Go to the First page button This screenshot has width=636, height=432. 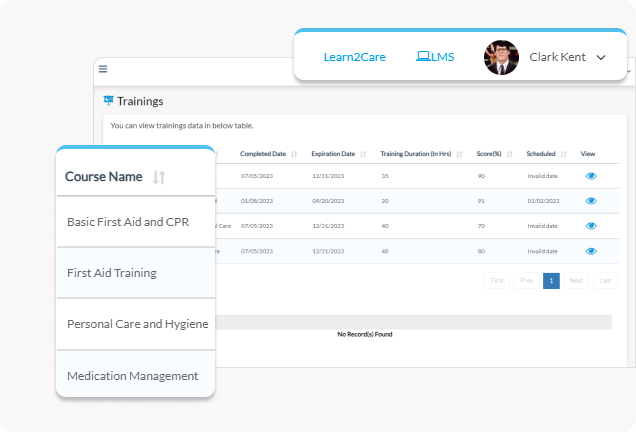497,281
